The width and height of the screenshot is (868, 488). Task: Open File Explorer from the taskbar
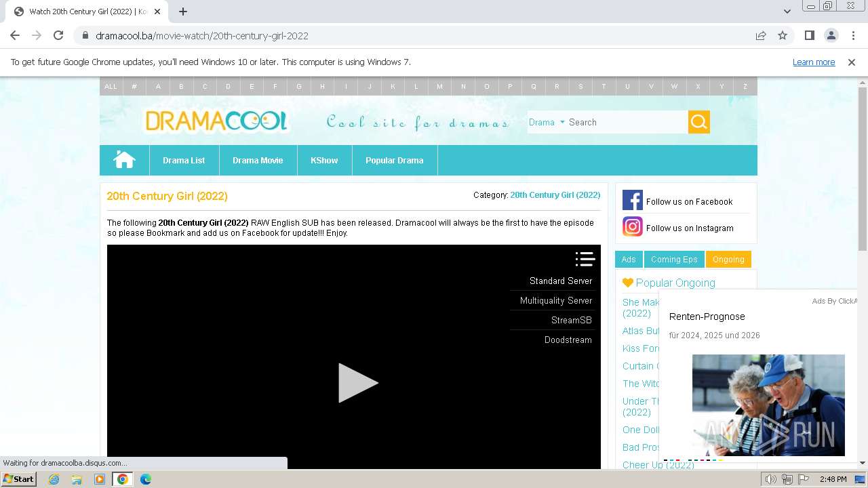[x=77, y=479]
